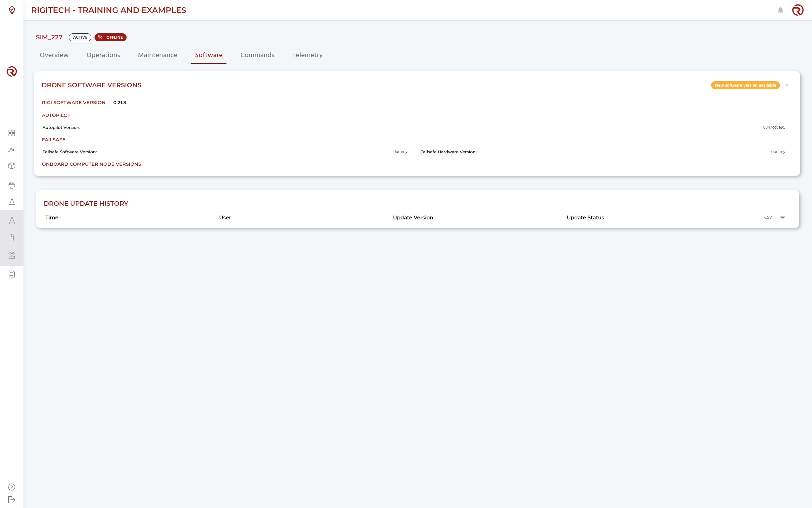The width and height of the screenshot is (812, 508).
Task: Open the Maintenance tab
Action: pos(157,55)
